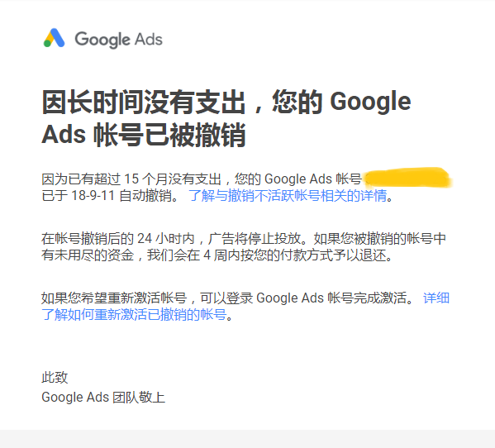Click the 我们会在 text in the refund sentence

click(174, 255)
